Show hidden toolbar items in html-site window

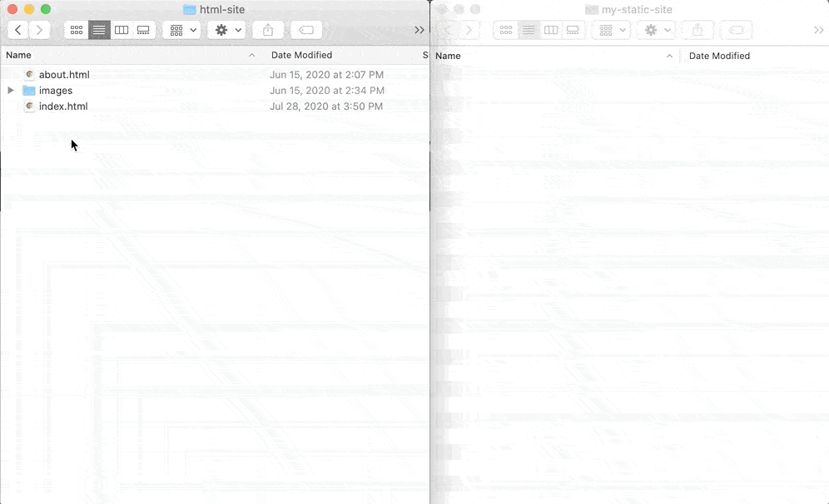419,30
